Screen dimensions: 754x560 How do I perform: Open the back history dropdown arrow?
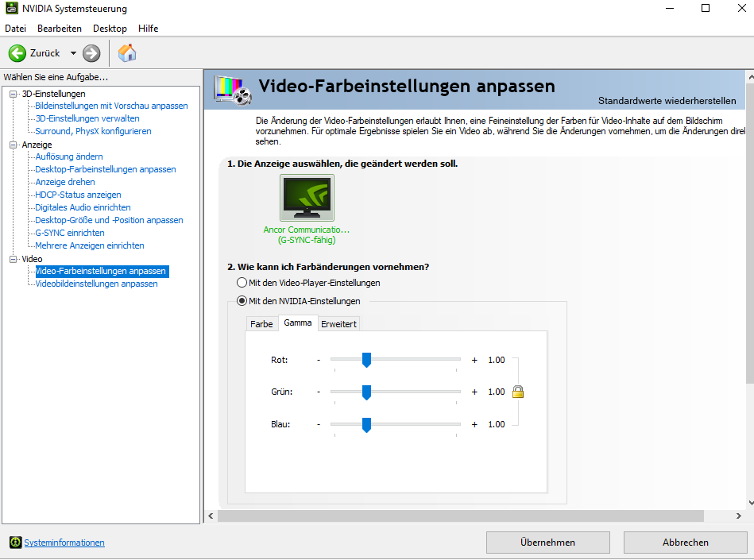click(x=73, y=53)
